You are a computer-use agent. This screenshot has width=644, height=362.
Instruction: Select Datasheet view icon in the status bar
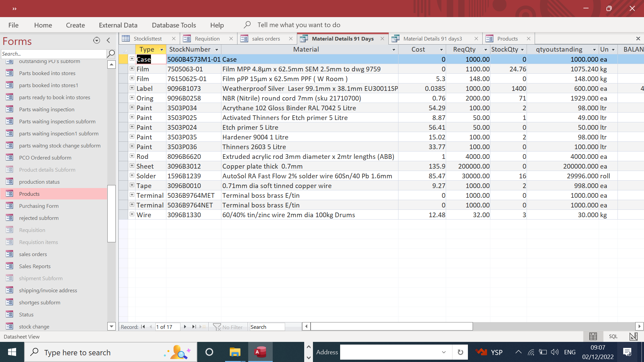click(593, 336)
